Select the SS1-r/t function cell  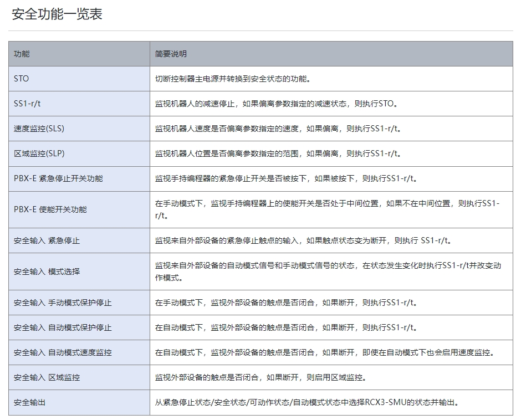click(79, 104)
